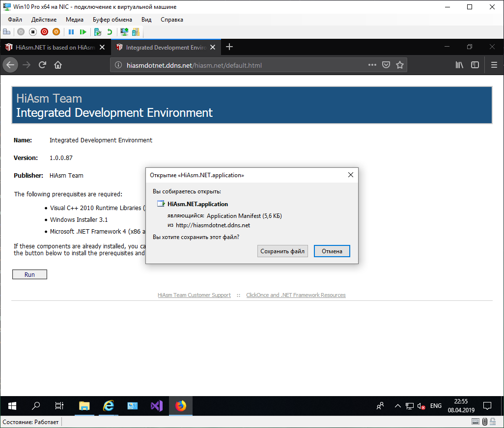Open the Действие menu
The height and width of the screenshot is (428, 504).
pos(44,20)
